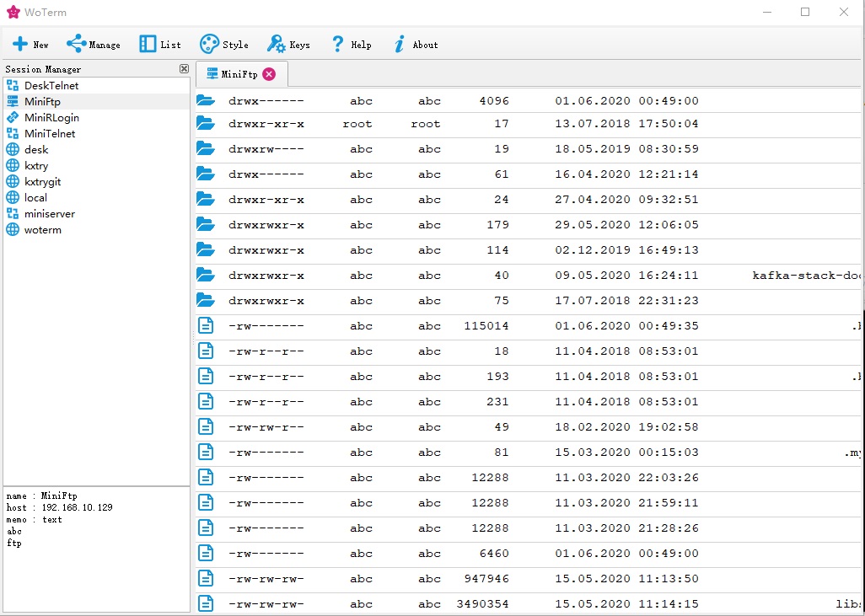Image resolution: width=865 pixels, height=616 pixels.
Task: Click the date text 15.05.2020 11:13:50
Action: (x=626, y=578)
